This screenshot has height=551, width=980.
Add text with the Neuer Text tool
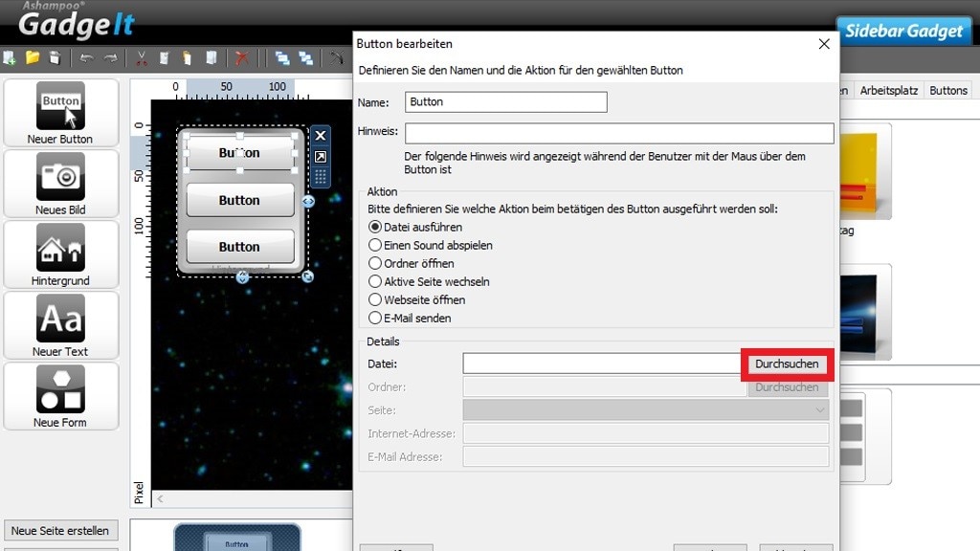click(60, 325)
